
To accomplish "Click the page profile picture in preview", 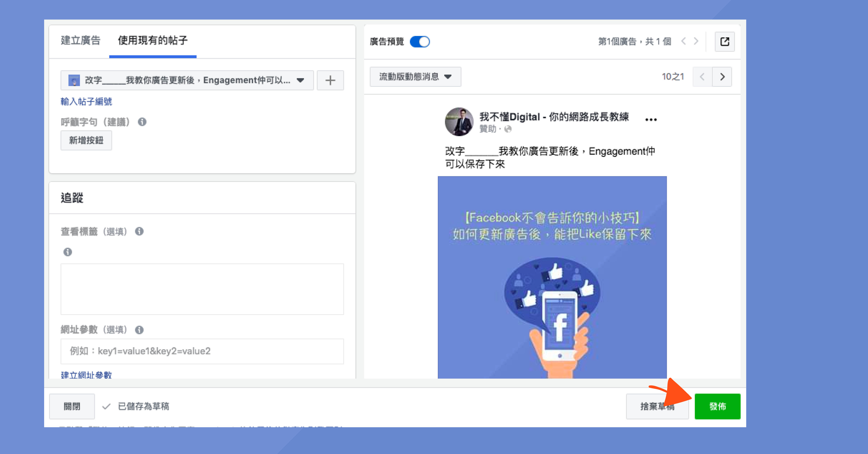I will [459, 122].
